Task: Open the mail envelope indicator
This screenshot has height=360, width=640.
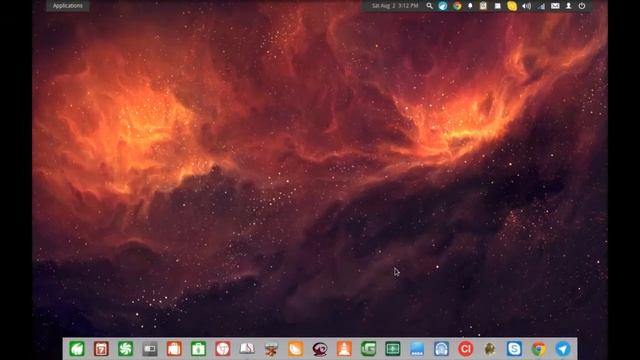Action: point(555,6)
